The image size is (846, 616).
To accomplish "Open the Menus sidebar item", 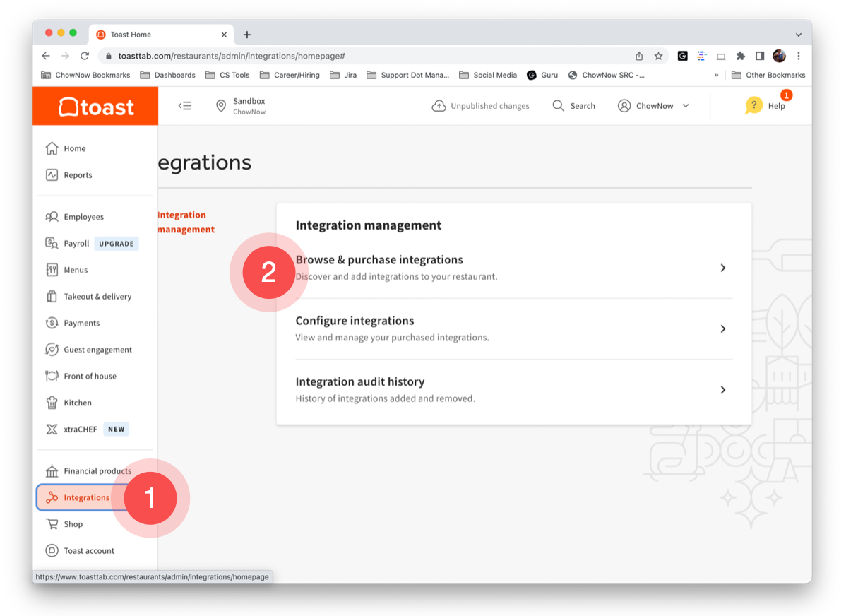I will click(76, 270).
